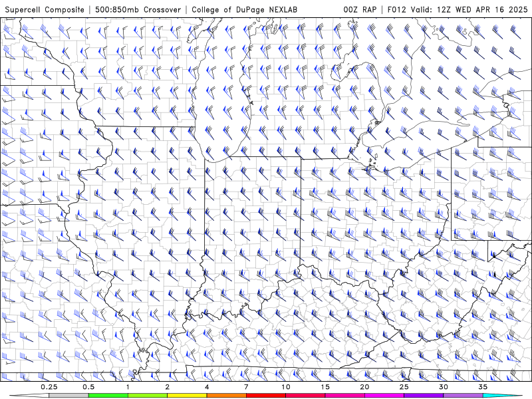This screenshot has height=399, width=532.
Task: Pick the gray color bar segment
Action: 69,396
